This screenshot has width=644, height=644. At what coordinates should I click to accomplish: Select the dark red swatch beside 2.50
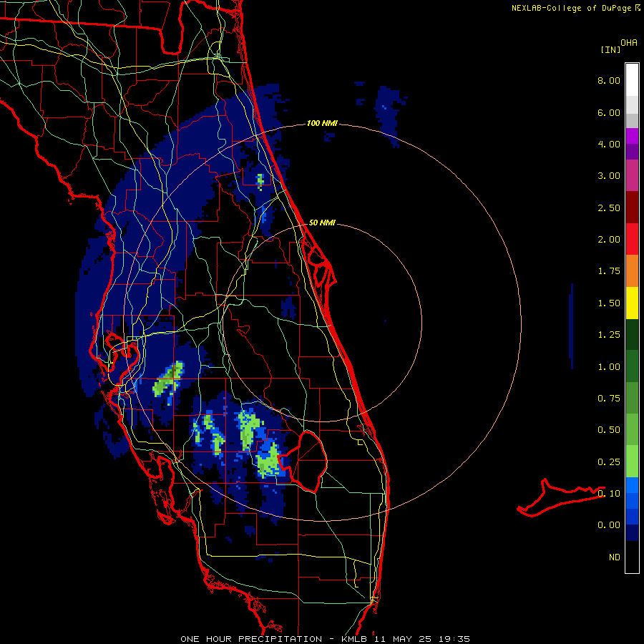[x=632, y=208]
